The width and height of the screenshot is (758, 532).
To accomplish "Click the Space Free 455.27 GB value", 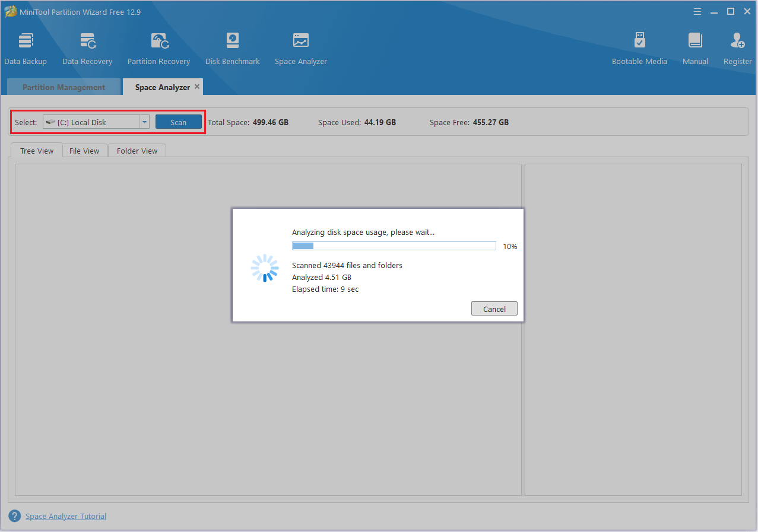I will click(491, 123).
